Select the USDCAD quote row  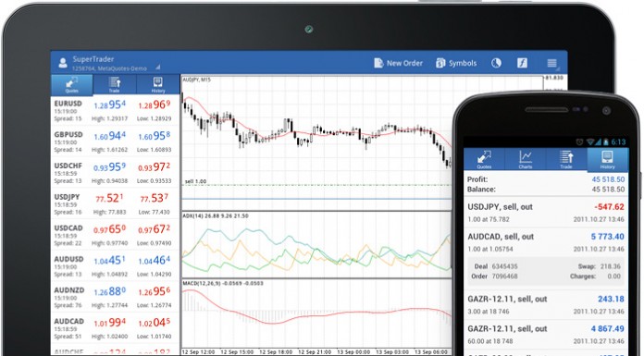115,235
